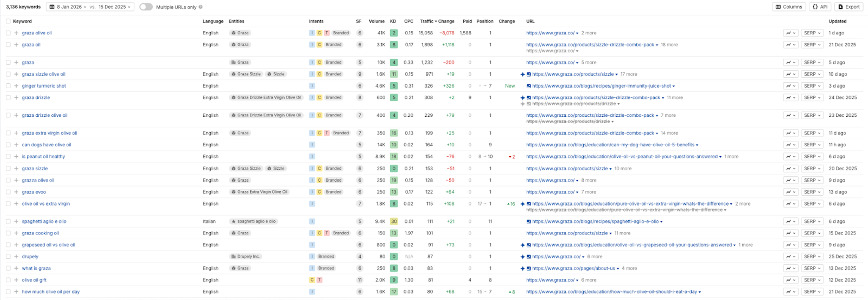Screen dimensions: 868x300
Task: Click spaghetti aglio e olio entity chip
Action: [x=253, y=222]
